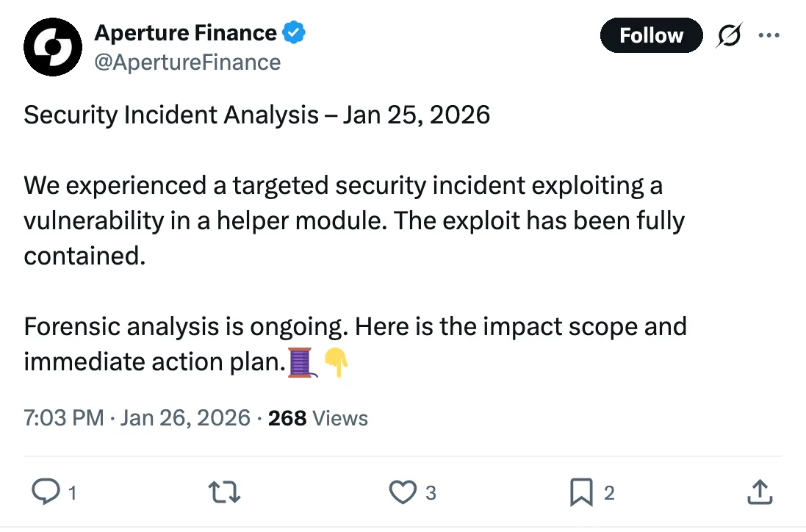The image size is (806, 532).
Task: Open the Aperture Finance profile avatar
Action: (51, 47)
